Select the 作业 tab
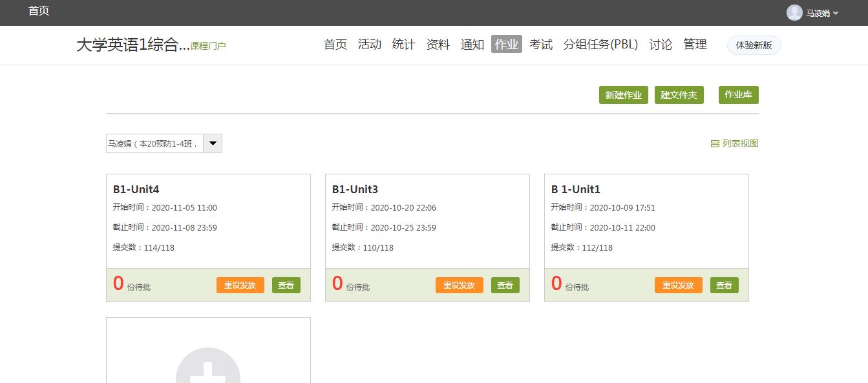The height and width of the screenshot is (383, 868). [507, 45]
